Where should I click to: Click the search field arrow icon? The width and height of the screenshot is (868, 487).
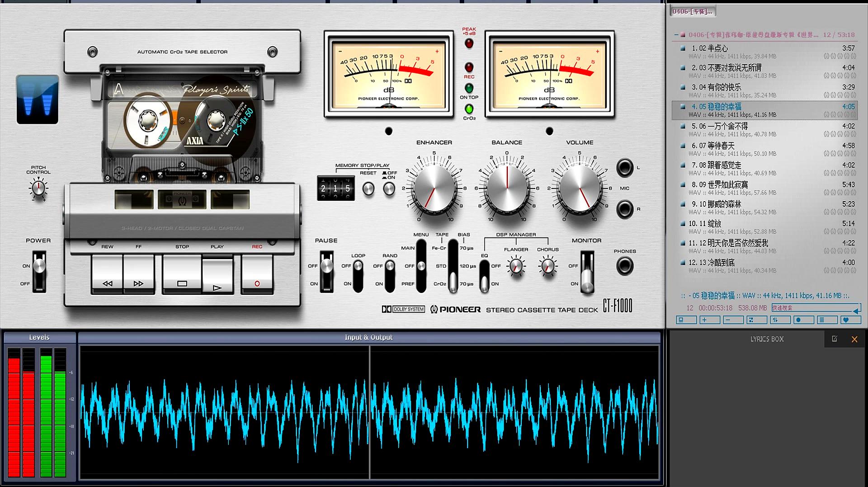856,311
